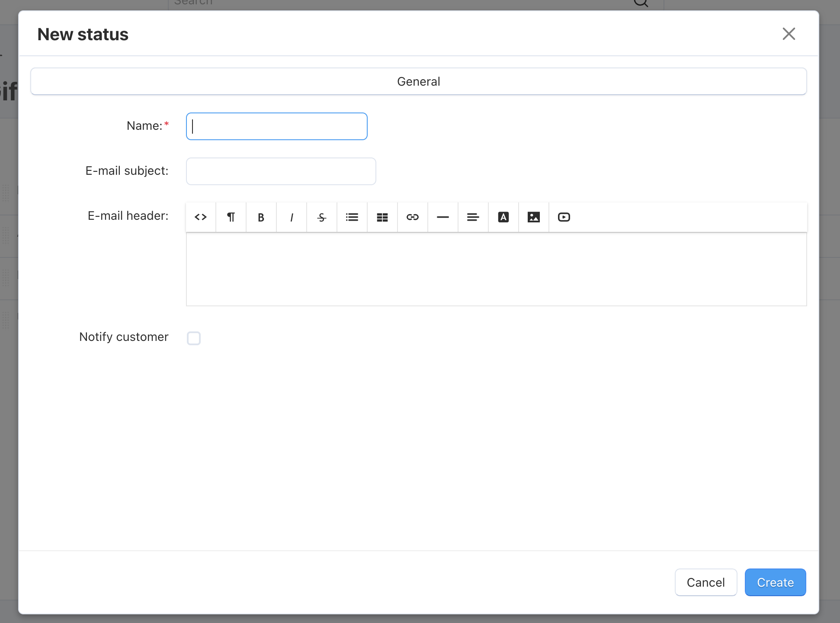Close the New status dialog
Image resolution: width=840 pixels, height=623 pixels.
[789, 34]
